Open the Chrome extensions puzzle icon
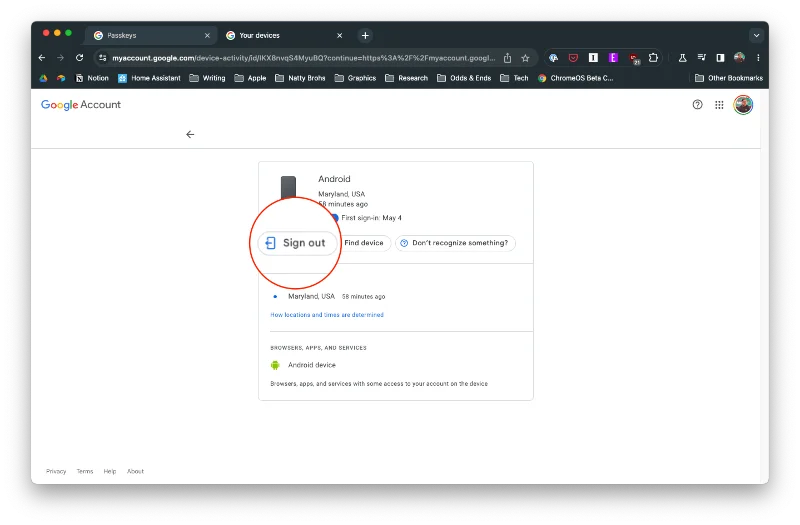The image size is (800, 525). click(x=653, y=58)
